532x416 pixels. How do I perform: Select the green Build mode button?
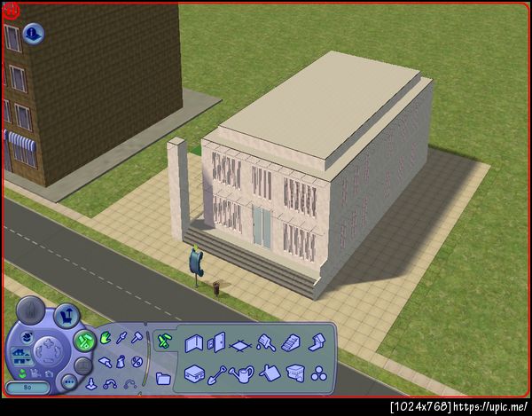point(84,341)
